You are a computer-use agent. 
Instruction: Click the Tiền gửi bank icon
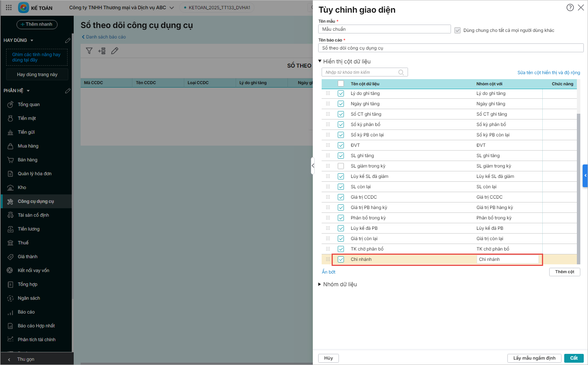[10, 132]
